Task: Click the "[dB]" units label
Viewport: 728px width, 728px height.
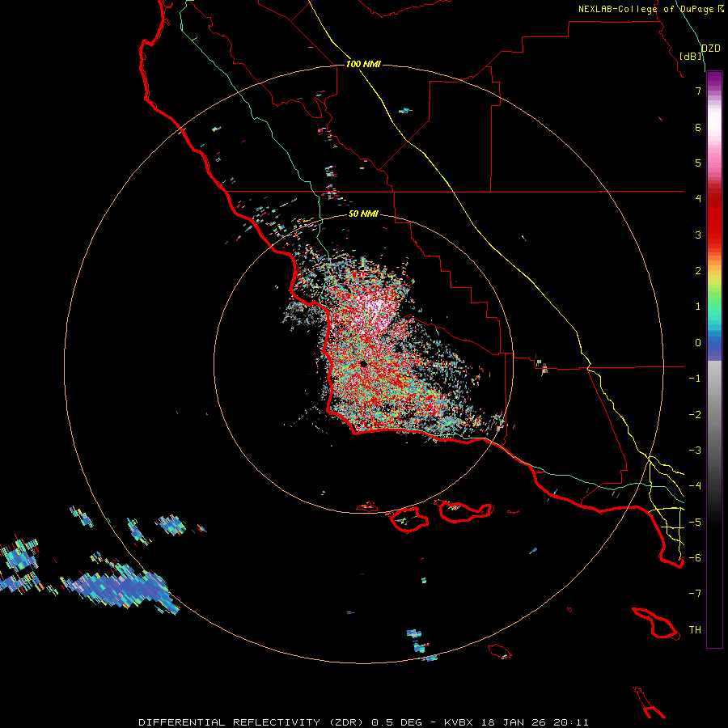Action: coord(691,56)
